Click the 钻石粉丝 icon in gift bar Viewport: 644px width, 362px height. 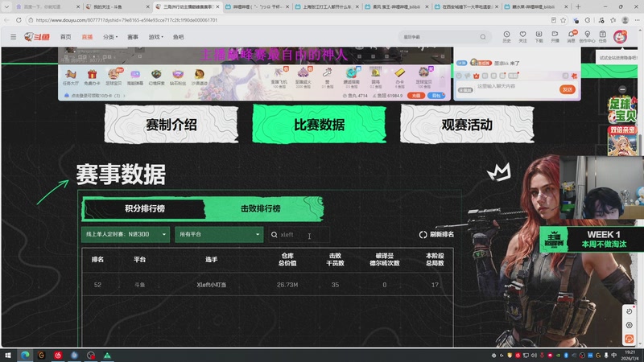pyautogui.click(x=178, y=76)
